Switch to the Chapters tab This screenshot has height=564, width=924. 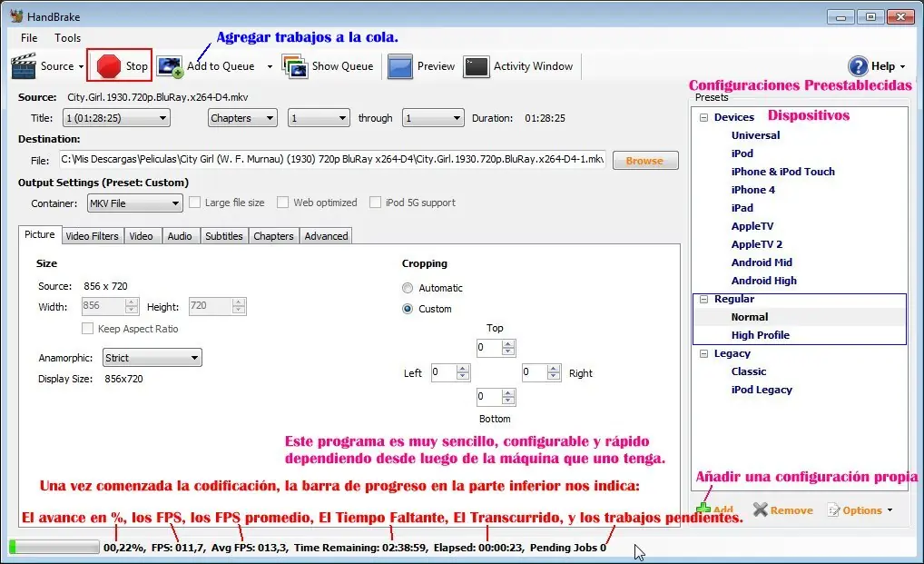(x=273, y=236)
